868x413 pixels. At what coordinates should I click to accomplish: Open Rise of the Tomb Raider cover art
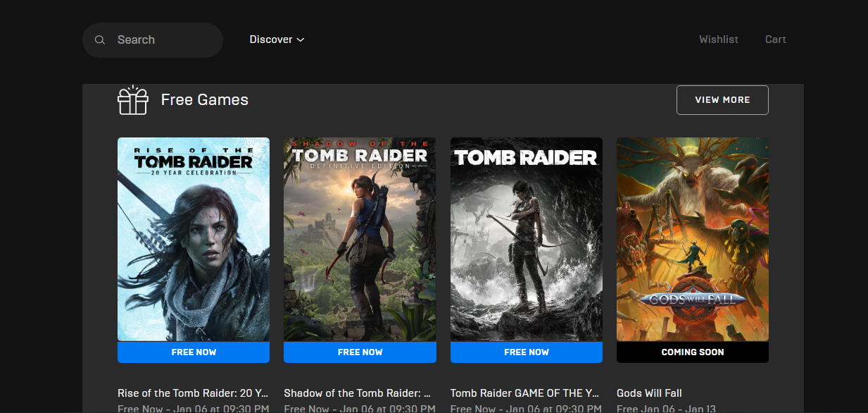coord(194,240)
